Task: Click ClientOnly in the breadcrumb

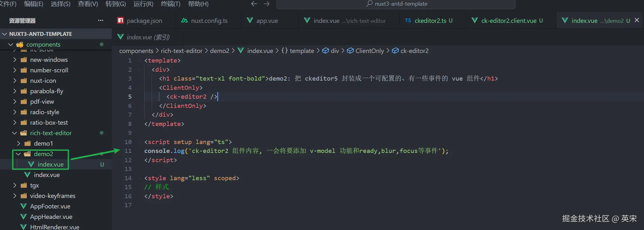Action: pos(370,51)
